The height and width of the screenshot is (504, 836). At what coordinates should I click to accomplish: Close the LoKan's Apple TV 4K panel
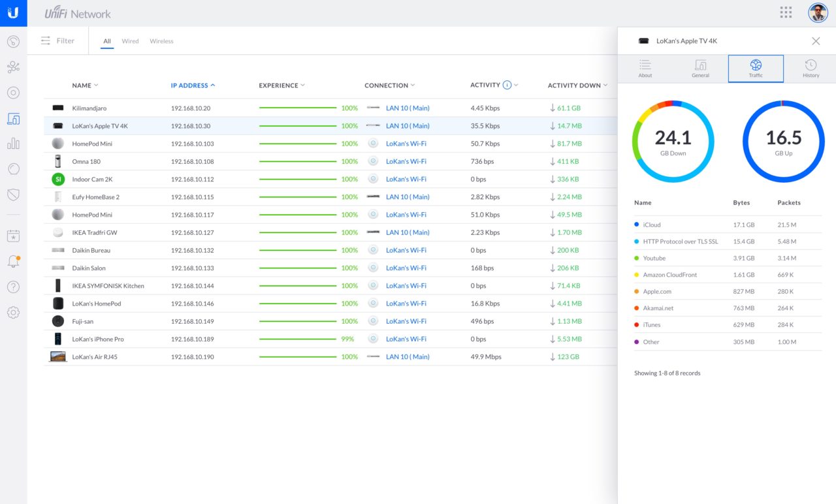(x=816, y=40)
